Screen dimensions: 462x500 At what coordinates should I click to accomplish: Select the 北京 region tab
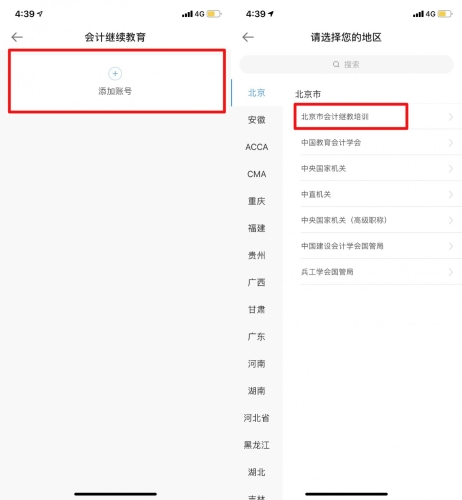click(256, 93)
